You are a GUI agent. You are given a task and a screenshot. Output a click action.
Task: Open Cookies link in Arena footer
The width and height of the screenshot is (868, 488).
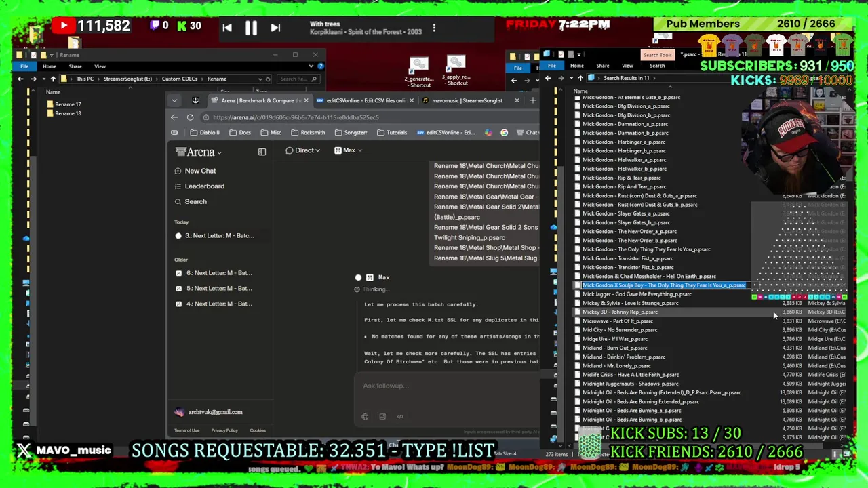258,430
